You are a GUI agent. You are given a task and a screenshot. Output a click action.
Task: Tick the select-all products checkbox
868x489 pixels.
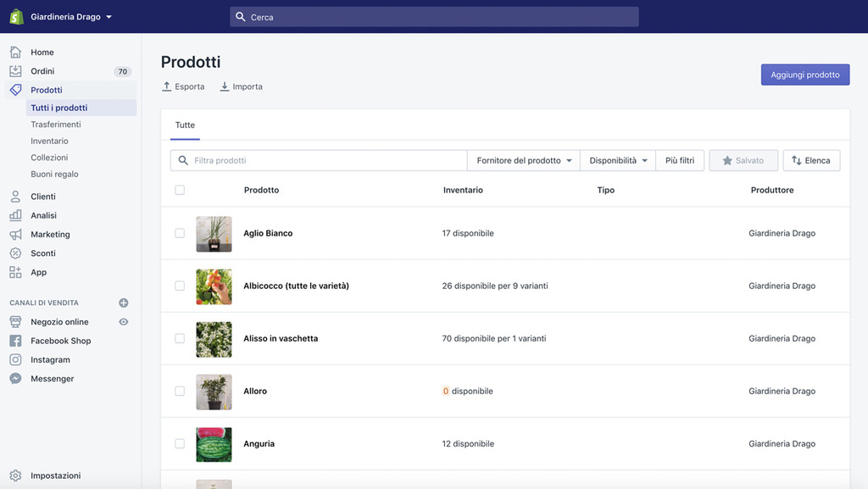coord(180,190)
